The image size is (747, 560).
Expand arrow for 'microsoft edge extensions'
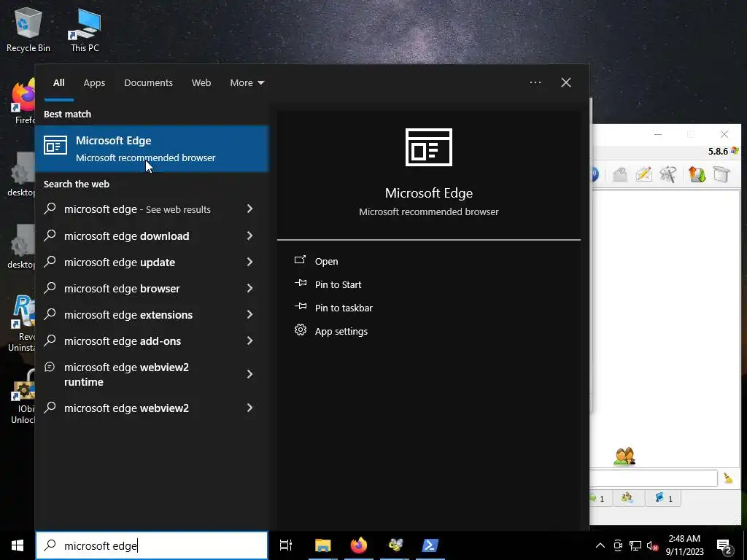[x=249, y=314]
